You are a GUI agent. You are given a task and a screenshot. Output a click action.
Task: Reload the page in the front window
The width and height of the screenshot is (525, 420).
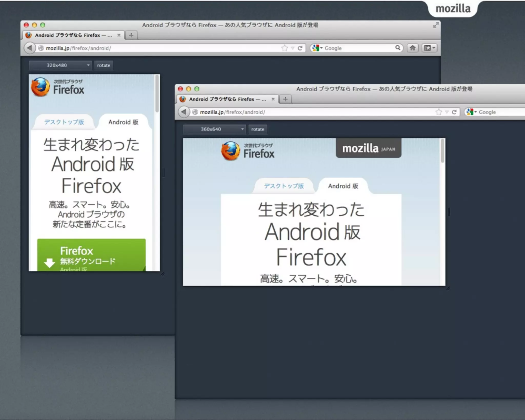coord(454,112)
